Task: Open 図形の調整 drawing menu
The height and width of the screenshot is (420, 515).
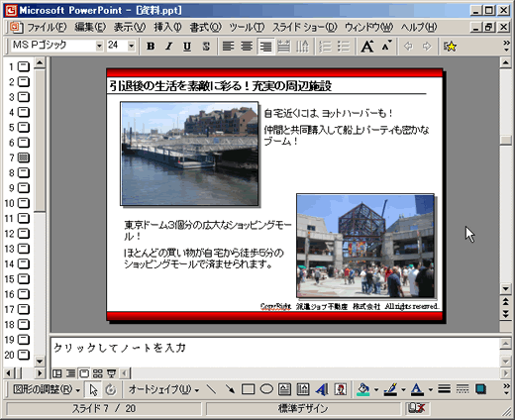Action: 47,389
